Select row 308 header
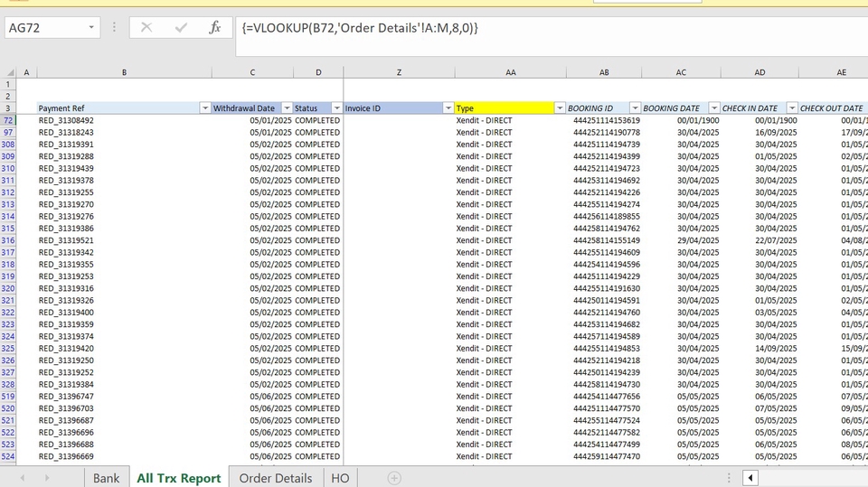This screenshot has height=487, width=868. click(8, 145)
